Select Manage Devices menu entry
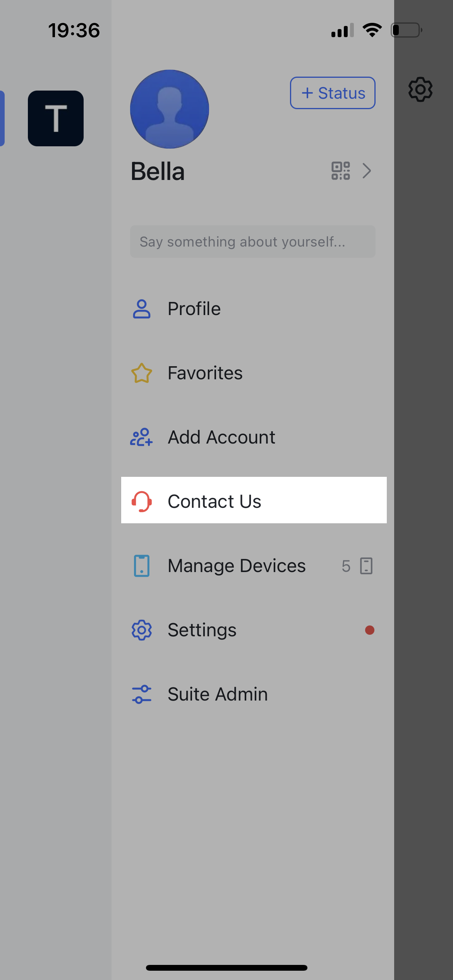The width and height of the screenshot is (453, 980). pyautogui.click(x=236, y=565)
